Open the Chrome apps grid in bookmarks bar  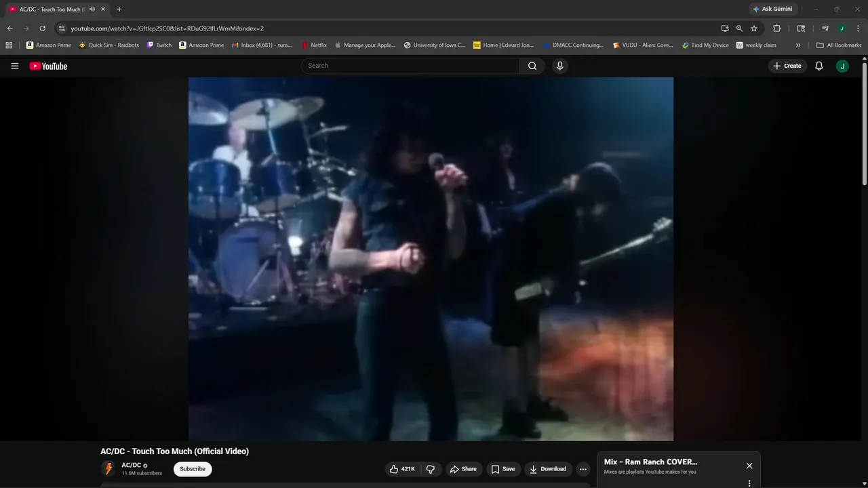(x=9, y=45)
